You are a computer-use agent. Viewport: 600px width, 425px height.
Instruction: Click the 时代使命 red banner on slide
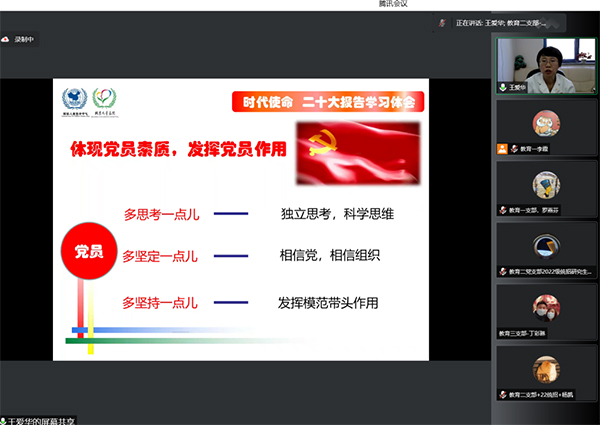pyautogui.click(x=328, y=101)
